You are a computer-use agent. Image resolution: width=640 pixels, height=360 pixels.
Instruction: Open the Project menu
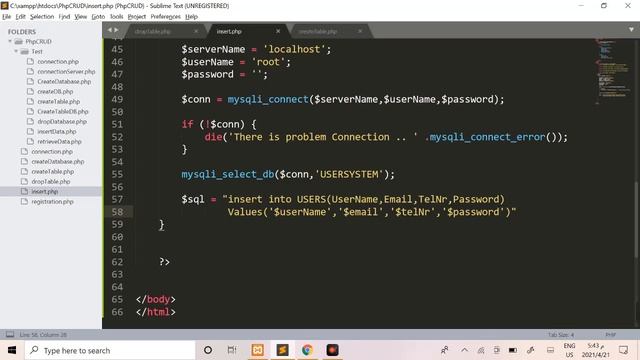click(x=137, y=17)
